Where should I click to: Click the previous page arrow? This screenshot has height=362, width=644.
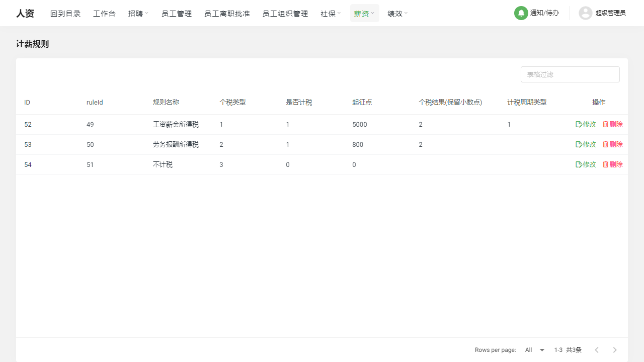[x=597, y=349]
